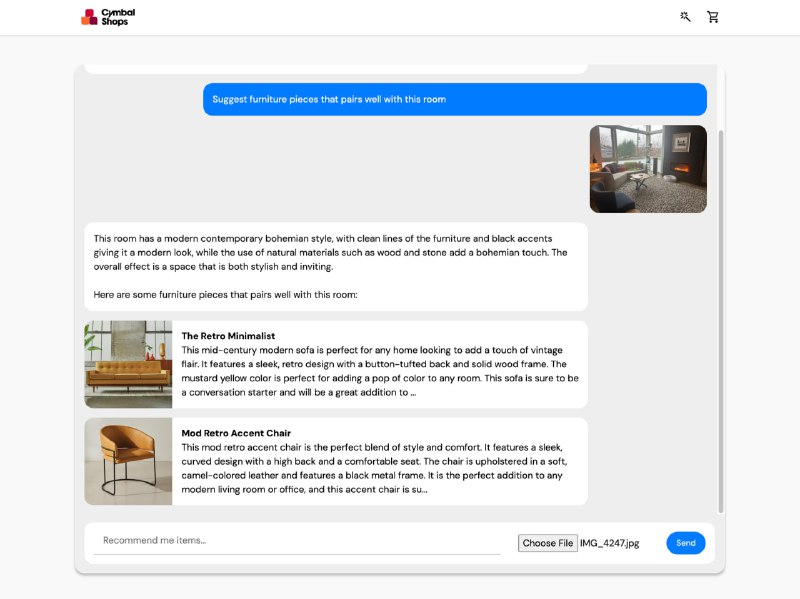
Task: Click the Send button
Action: 686,543
